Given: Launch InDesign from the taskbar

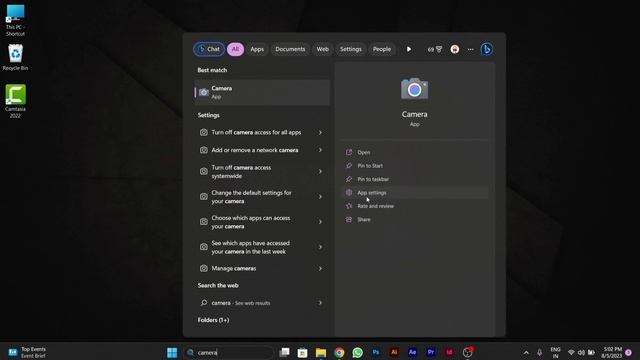Looking at the screenshot, I should [449, 352].
